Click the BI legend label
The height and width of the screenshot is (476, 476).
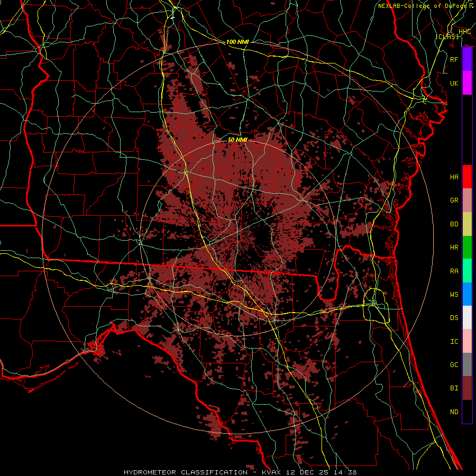point(454,388)
